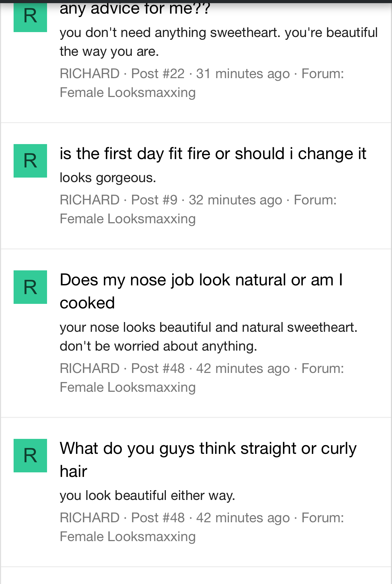Open RICHARD's profile from Post #22 result
Image resolution: width=392 pixels, height=584 pixels.
[x=90, y=74]
